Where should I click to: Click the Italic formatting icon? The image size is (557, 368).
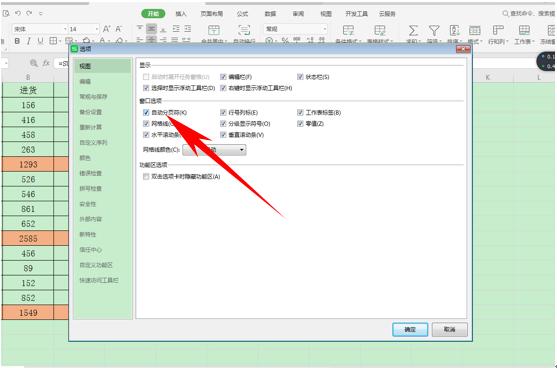pos(29,41)
